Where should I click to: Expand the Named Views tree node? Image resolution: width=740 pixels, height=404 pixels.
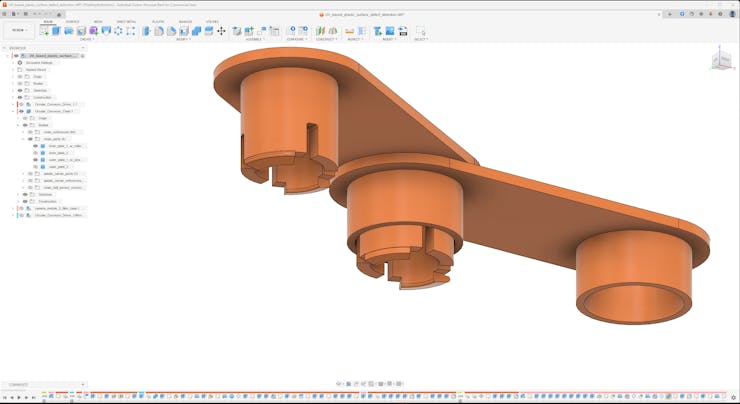tap(13, 70)
